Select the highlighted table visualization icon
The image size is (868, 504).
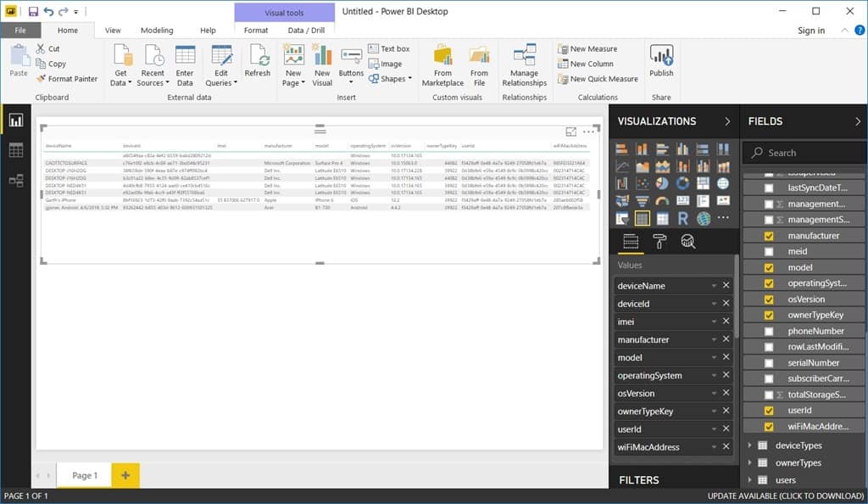click(x=643, y=218)
